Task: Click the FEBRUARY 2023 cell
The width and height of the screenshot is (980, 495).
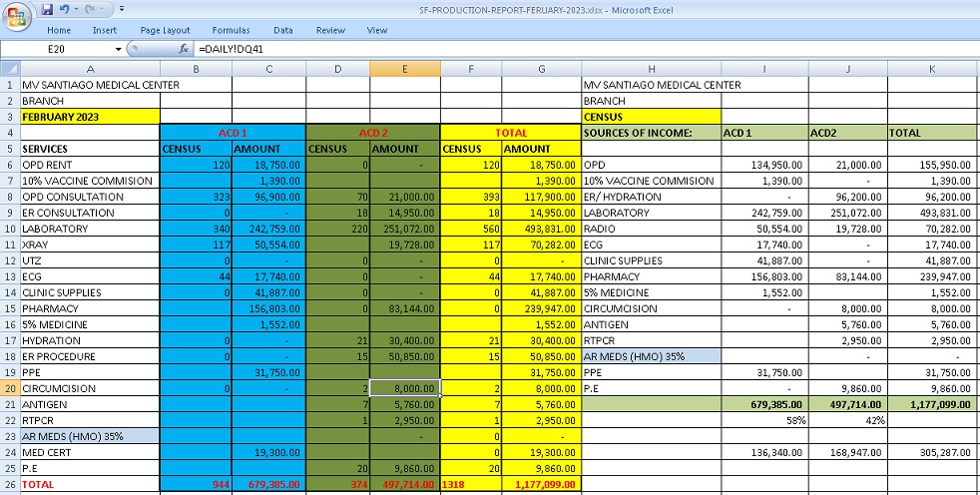Action: [x=90, y=116]
